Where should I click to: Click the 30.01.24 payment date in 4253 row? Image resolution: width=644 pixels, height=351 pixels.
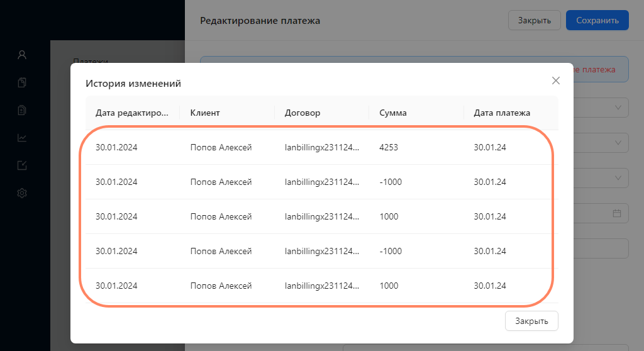[x=490, y=148]
